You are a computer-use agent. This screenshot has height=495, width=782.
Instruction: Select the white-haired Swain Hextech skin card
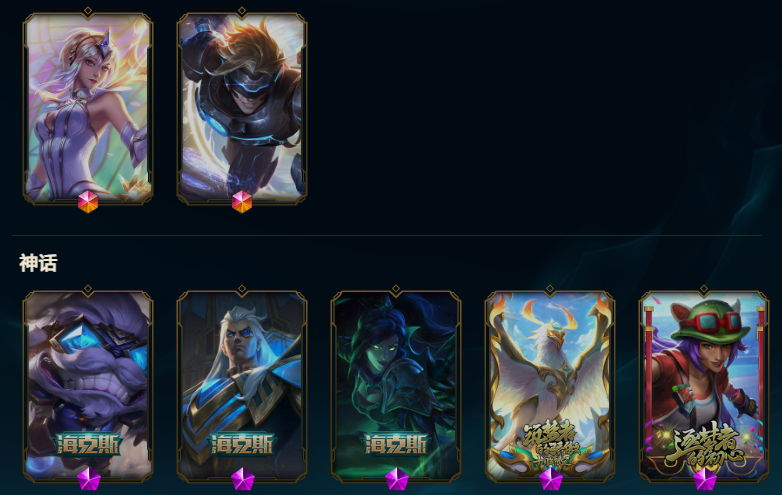242,387
